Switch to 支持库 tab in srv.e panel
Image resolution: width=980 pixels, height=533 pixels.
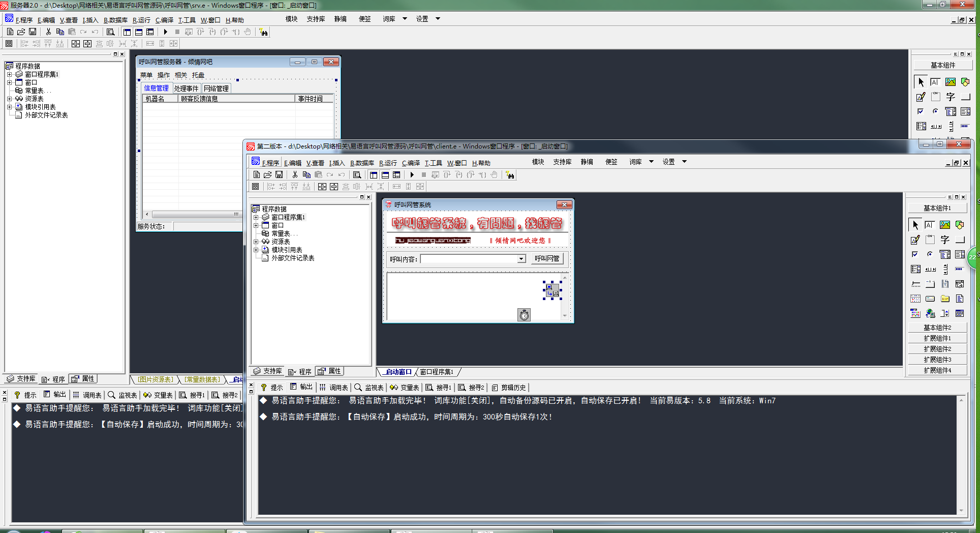pyautogui.click(x=21, y=379)
